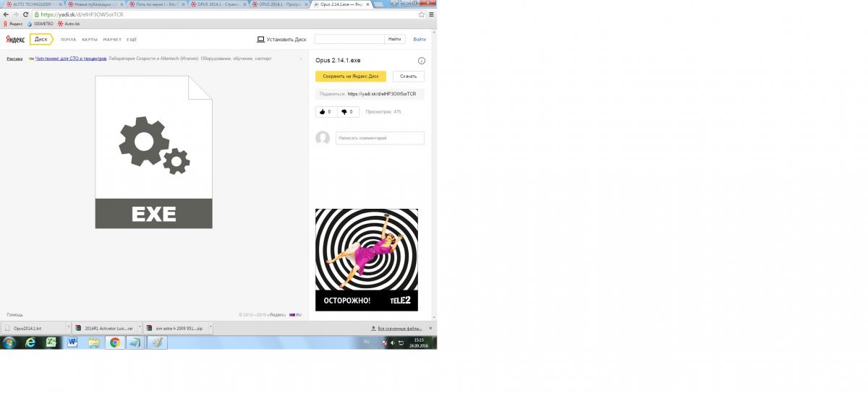Select the Диск service tab

tap(41, 39)
